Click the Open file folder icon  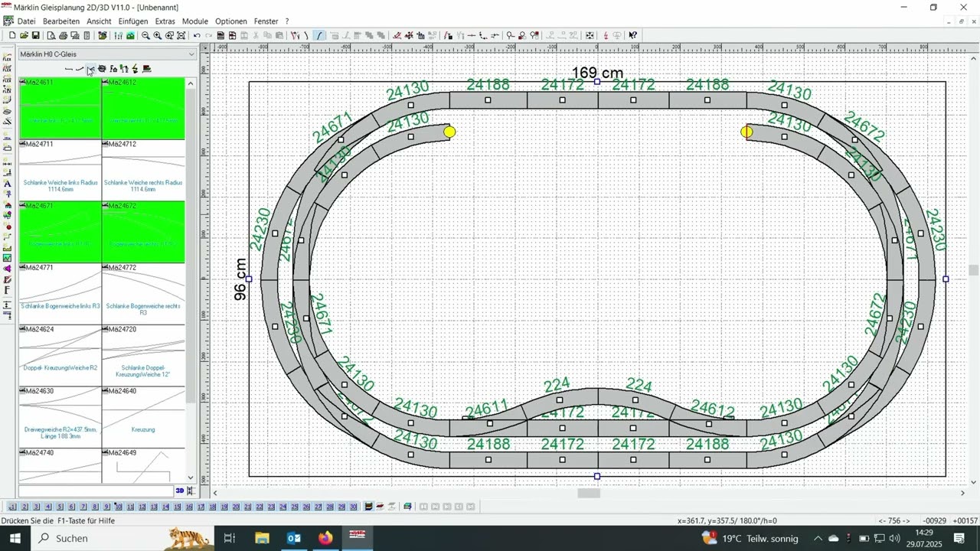pos(24,35)
